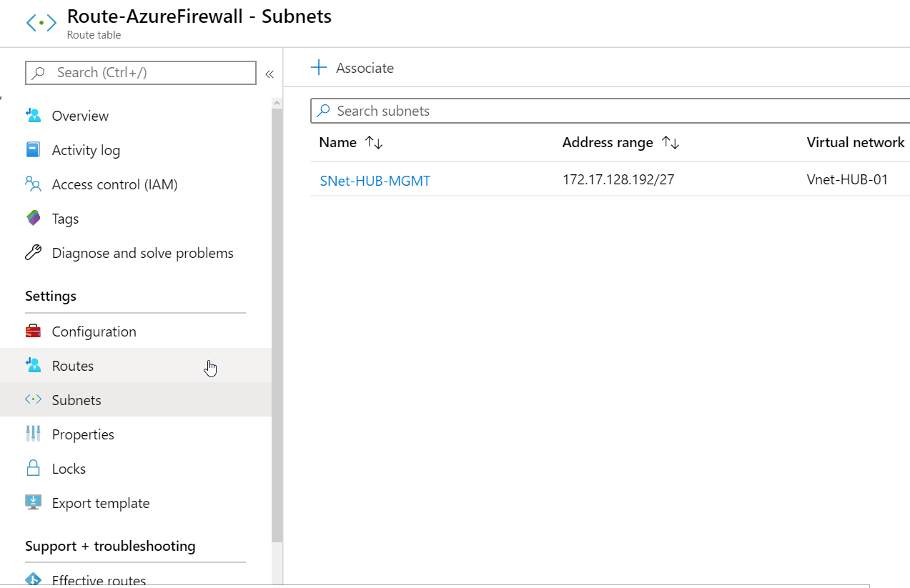
Task: Sort by Name column arrows
Action: coord(374,143)
